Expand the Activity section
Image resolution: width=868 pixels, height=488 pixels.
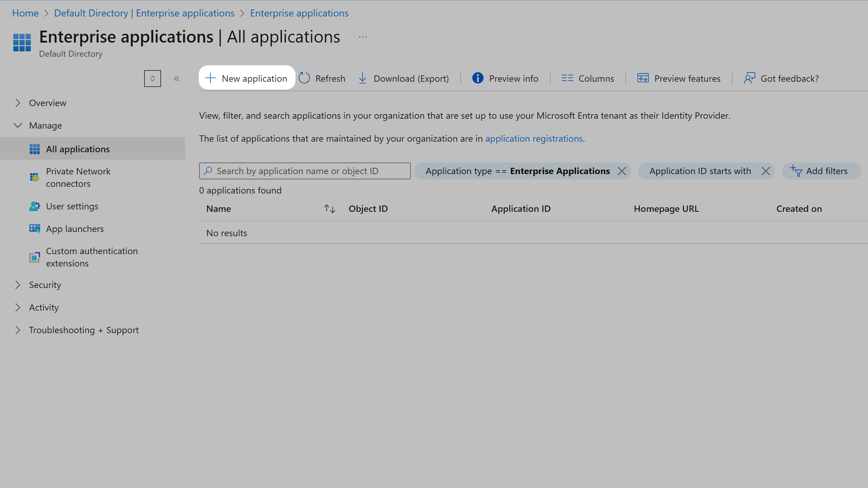(x=18, y=307)
